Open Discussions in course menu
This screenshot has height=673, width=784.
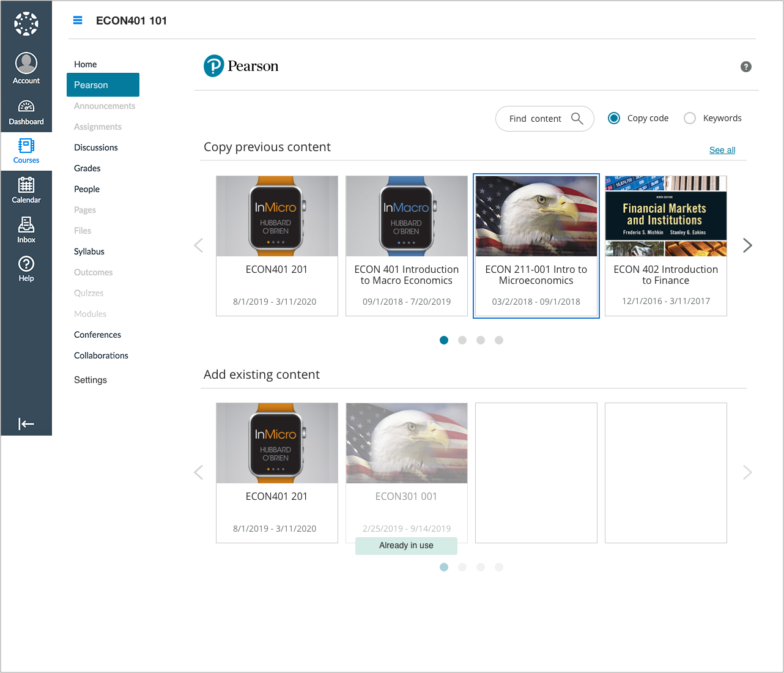[x=96, y=147]
